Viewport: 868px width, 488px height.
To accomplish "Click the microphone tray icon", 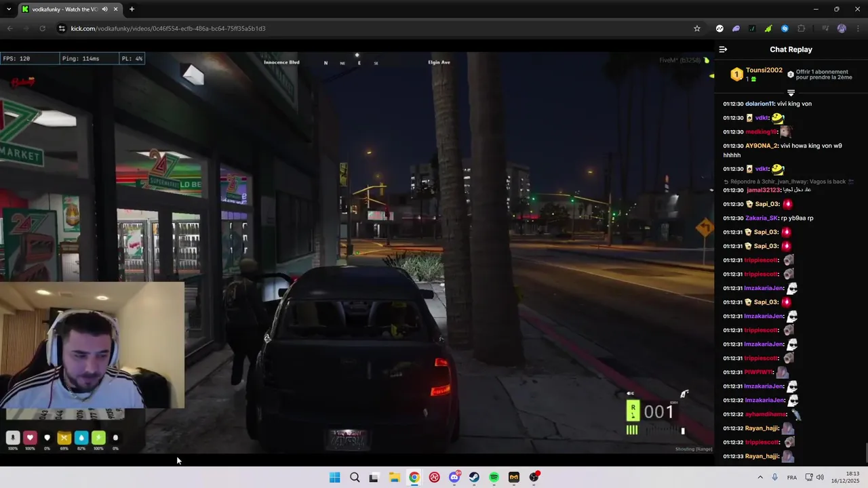I will pyautogui.click(x=774, y=477).
